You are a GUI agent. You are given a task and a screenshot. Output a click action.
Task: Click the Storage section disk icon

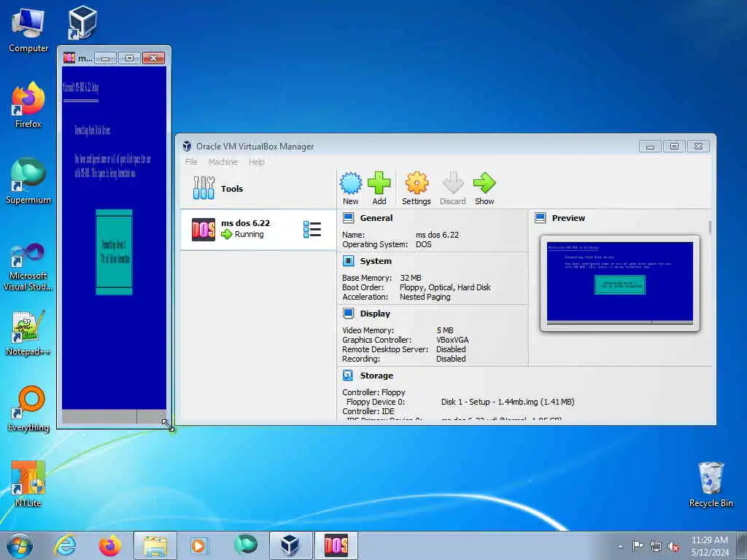pos(348,376)
